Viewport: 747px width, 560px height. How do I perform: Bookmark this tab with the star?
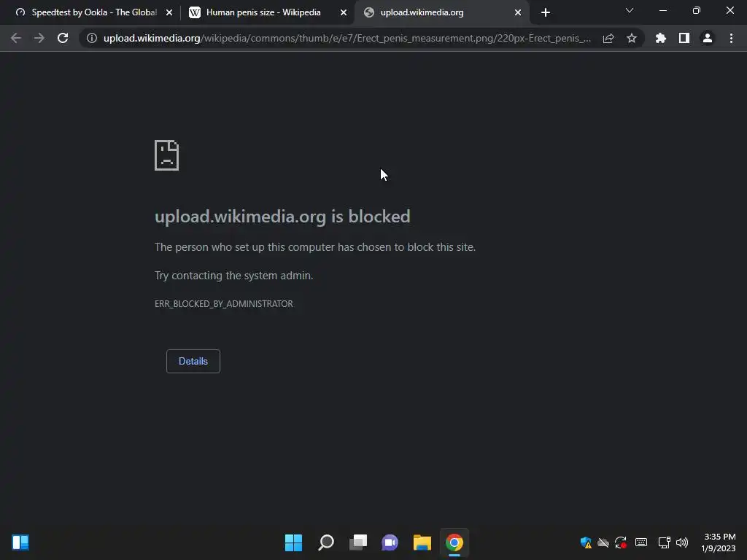click(x=632, y=38)
